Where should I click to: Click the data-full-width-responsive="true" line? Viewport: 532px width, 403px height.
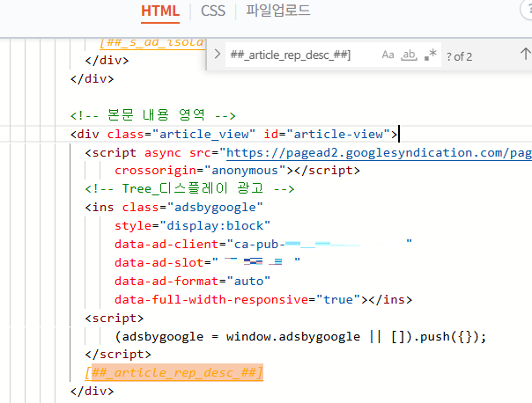[x=263, y=299]
